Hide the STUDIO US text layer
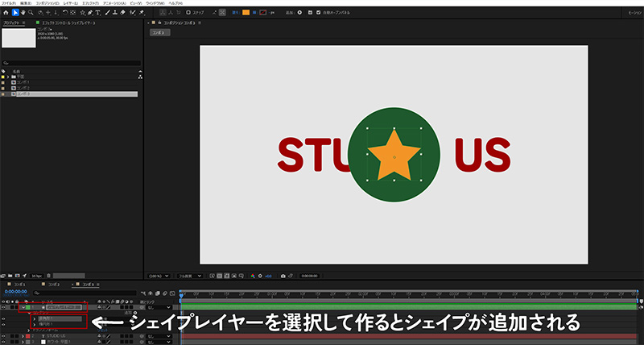 click(x=3, y=336)
